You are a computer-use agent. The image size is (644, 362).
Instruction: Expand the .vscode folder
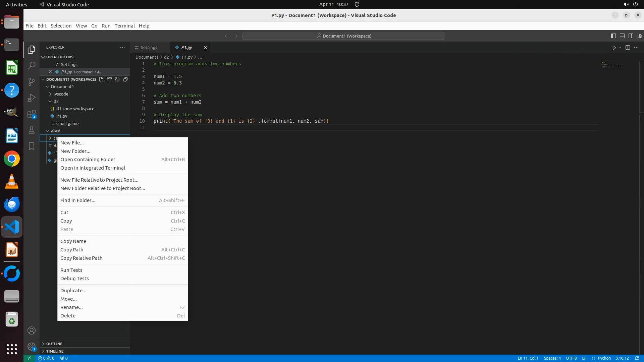click(61, 94)
